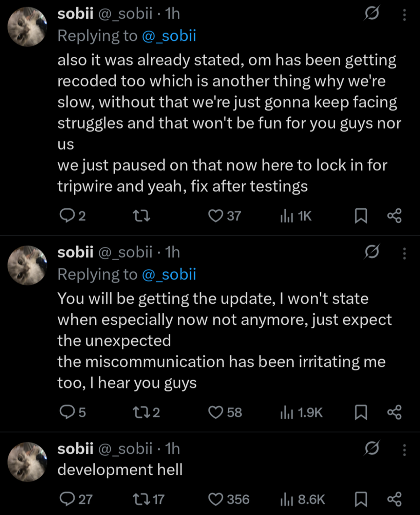The height and width of the screenshot is (515, 420).
Task: Like the "expect the unexpected" tweet
Action: click(215, 412)
